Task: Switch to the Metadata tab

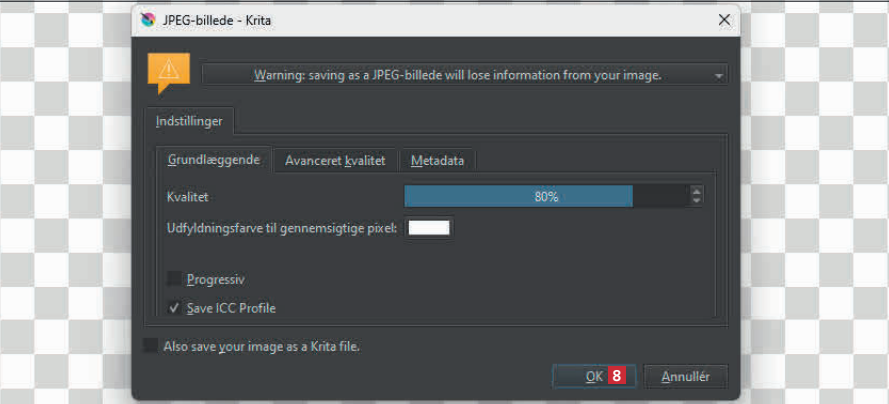Action: point(437,160)
